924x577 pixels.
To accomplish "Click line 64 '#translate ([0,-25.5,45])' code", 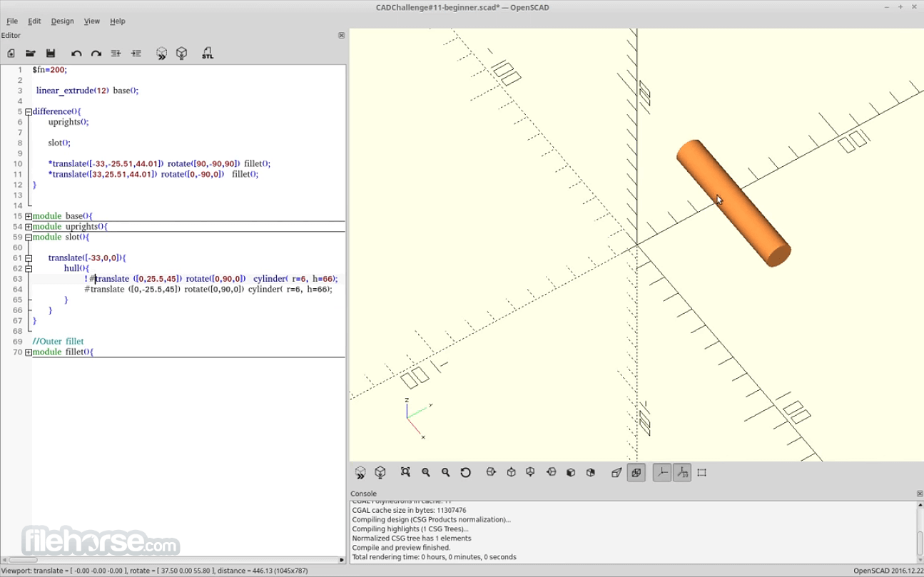I will [x=208, y=290].
